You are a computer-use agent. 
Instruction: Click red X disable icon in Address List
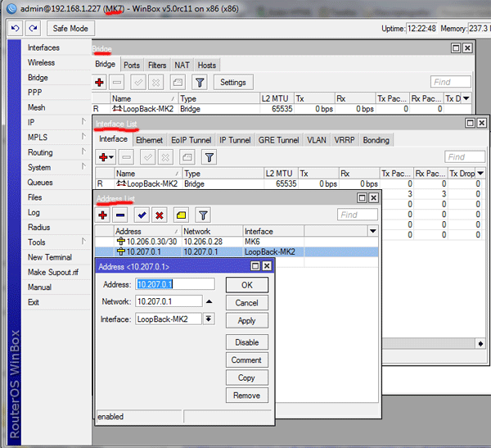point(160,215)
